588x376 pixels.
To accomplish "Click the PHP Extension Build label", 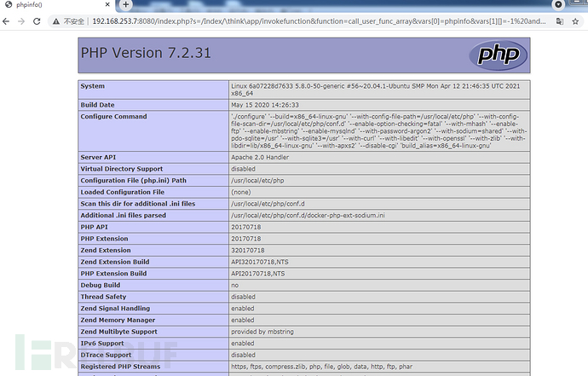I will click(113, 274).
